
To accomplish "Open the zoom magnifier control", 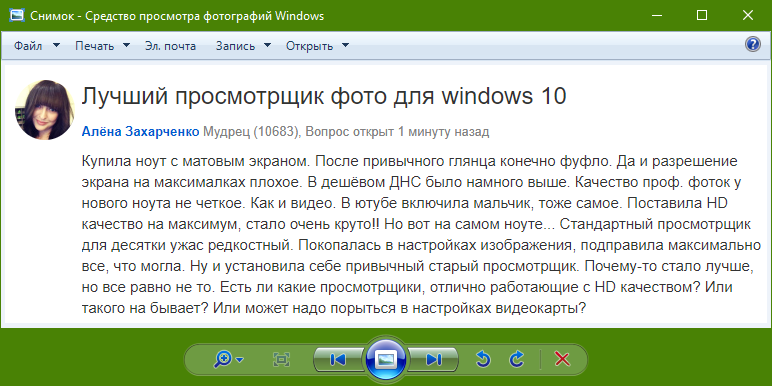I will click(223, 360).
